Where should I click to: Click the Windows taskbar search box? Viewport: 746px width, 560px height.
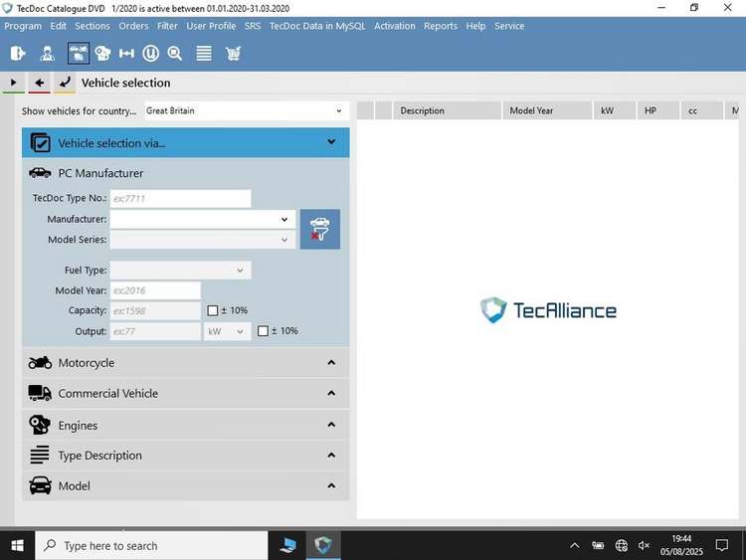[151, 545]
